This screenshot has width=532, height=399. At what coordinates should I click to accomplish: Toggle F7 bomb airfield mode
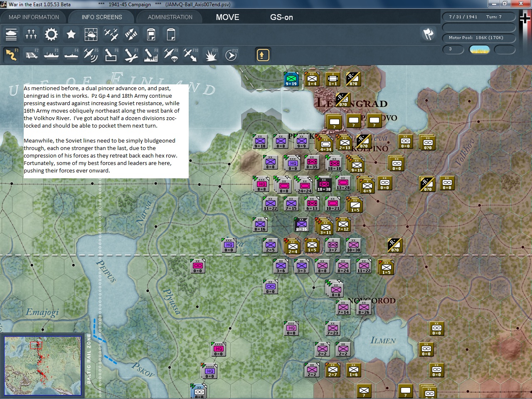pyautogui.click(x=131, y=55)
